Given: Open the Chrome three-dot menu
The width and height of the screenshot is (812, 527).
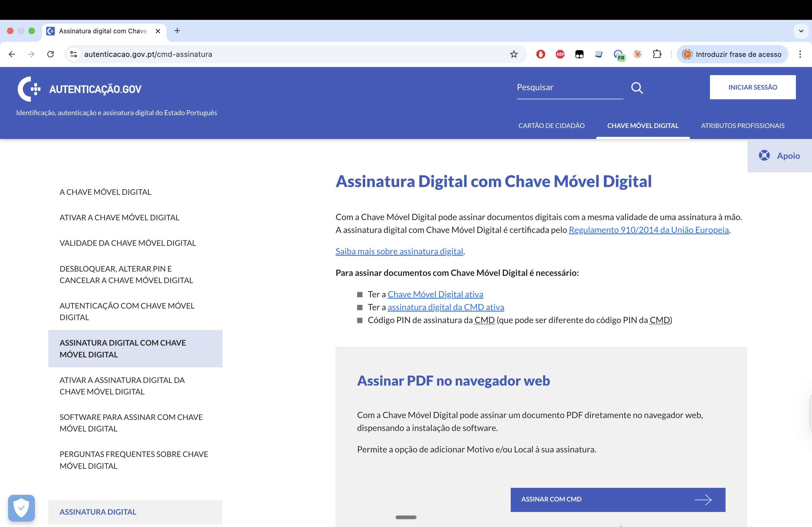Looking at the screenshot, I should pyautogui.click(x=800, y=54).
